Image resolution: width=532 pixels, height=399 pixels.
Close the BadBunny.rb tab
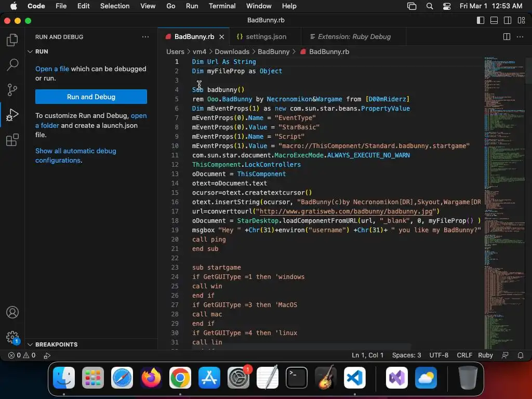221,37
